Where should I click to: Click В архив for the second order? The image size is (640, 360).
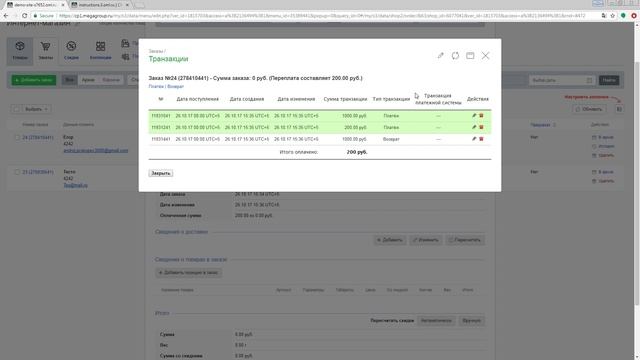[x=603, y=172]
